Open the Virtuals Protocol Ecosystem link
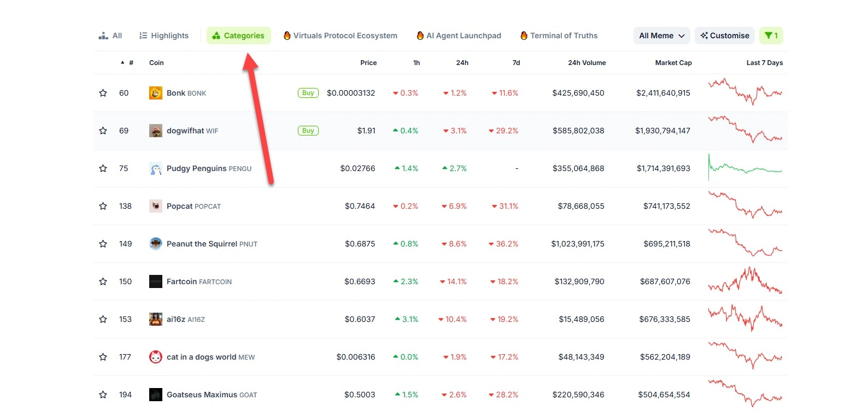This screenshot has width=868, height=411. pos(340,36)
